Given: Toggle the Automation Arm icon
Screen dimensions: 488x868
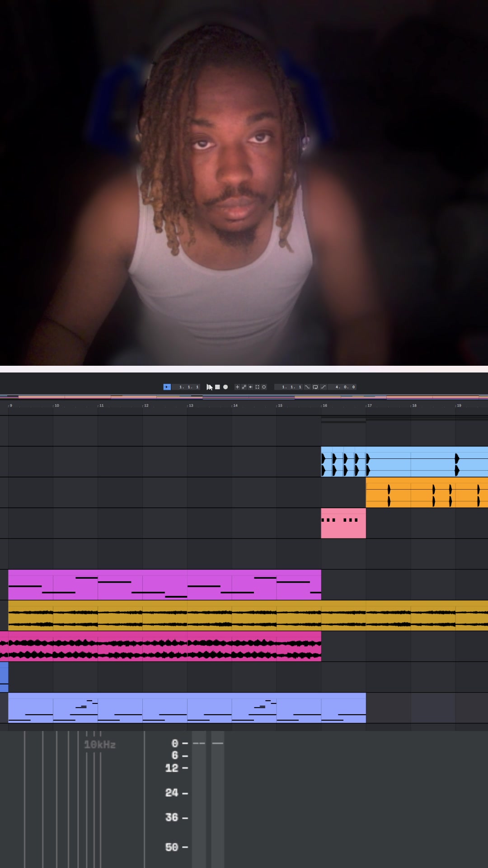Looking at the screenshot, I should (244, 387).
